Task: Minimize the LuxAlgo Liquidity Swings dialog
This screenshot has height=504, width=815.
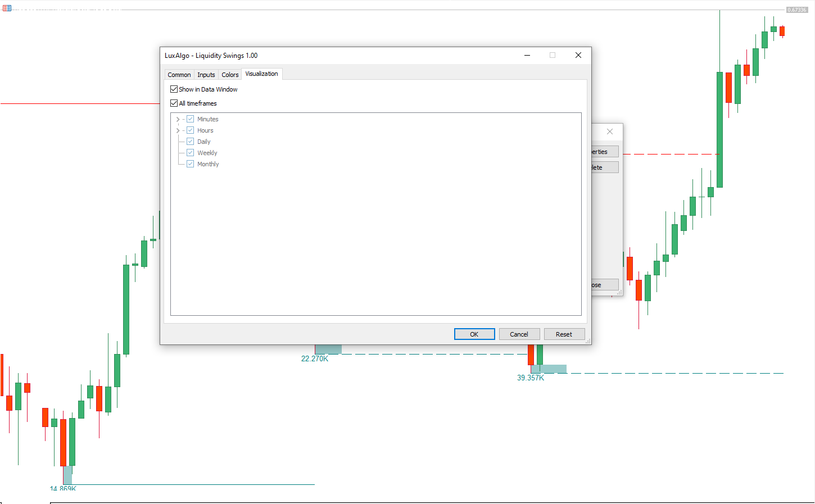Action: click(x=527, y=55)
